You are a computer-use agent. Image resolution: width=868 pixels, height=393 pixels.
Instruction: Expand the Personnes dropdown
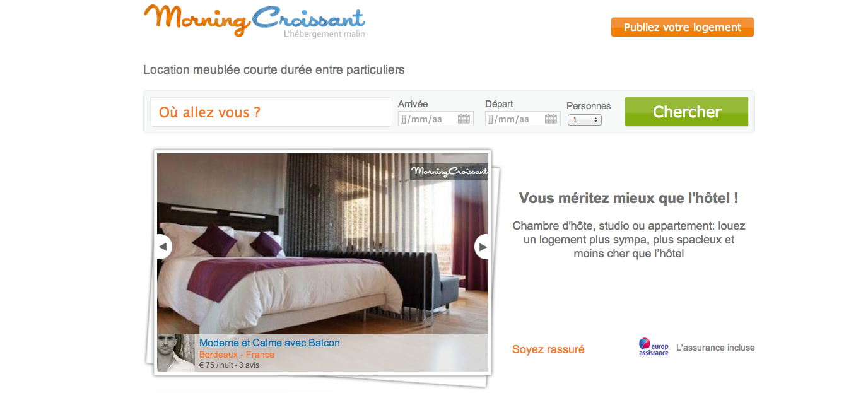585,120
